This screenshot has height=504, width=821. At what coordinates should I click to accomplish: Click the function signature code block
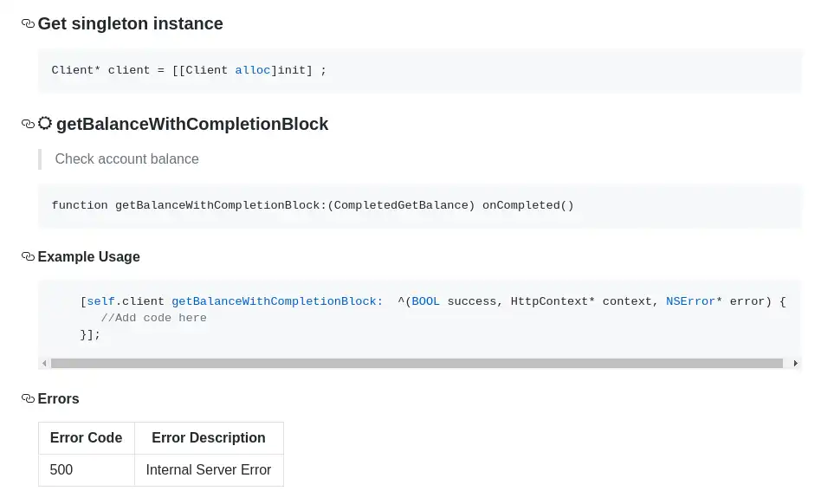(x=312, y=206)
